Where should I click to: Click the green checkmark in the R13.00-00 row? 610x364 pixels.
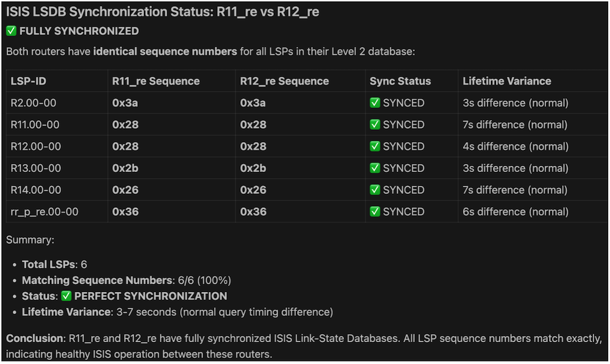pyautogui.click(x=375, y=168)
